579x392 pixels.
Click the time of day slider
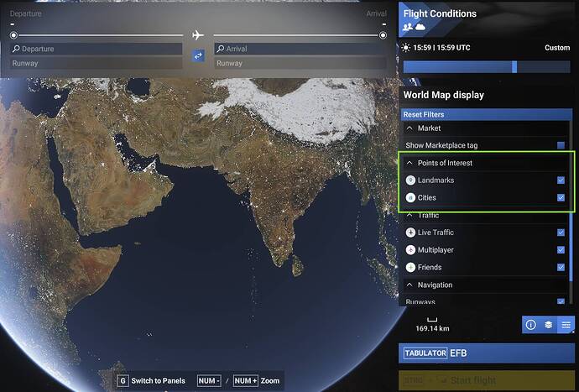(x=487, y=67)
